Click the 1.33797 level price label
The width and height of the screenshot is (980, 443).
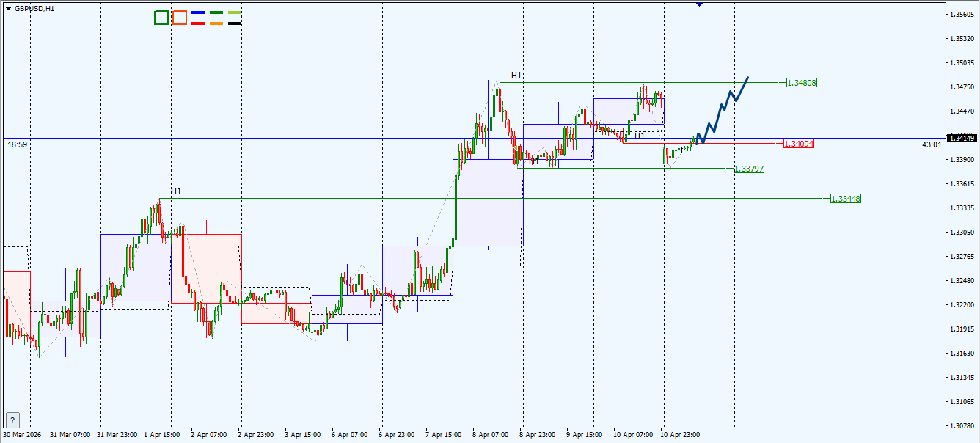click(x=749, y=169)
